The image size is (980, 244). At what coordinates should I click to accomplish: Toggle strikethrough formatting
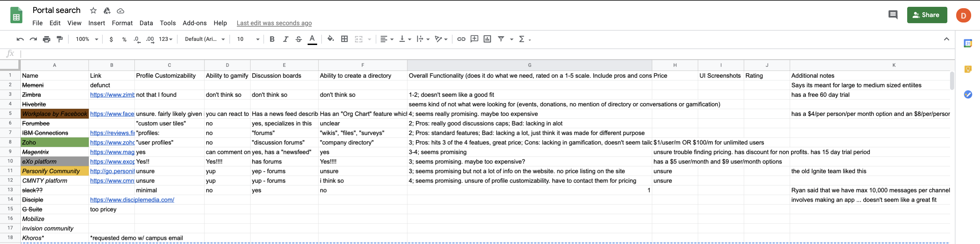(x=299, y=39)
